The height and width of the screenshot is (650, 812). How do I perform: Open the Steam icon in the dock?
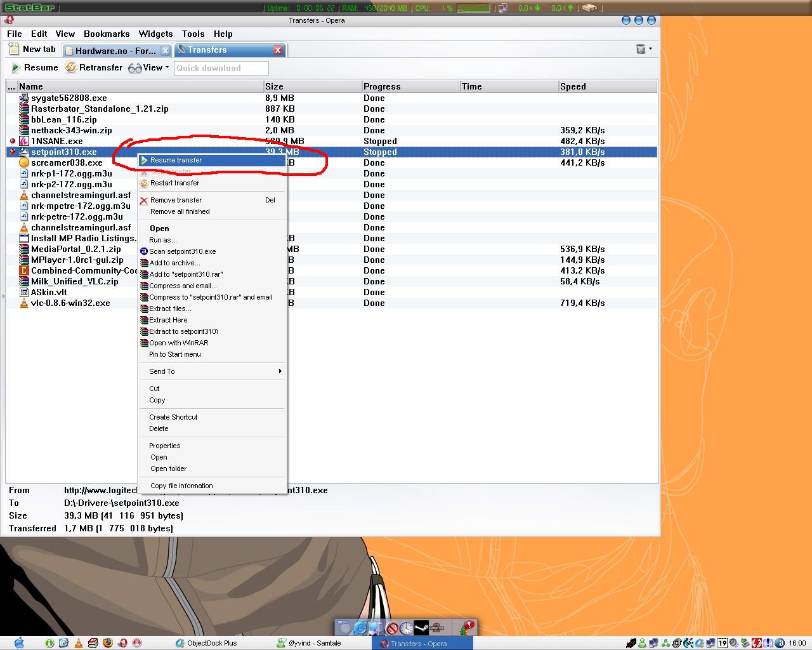[421, 627]
